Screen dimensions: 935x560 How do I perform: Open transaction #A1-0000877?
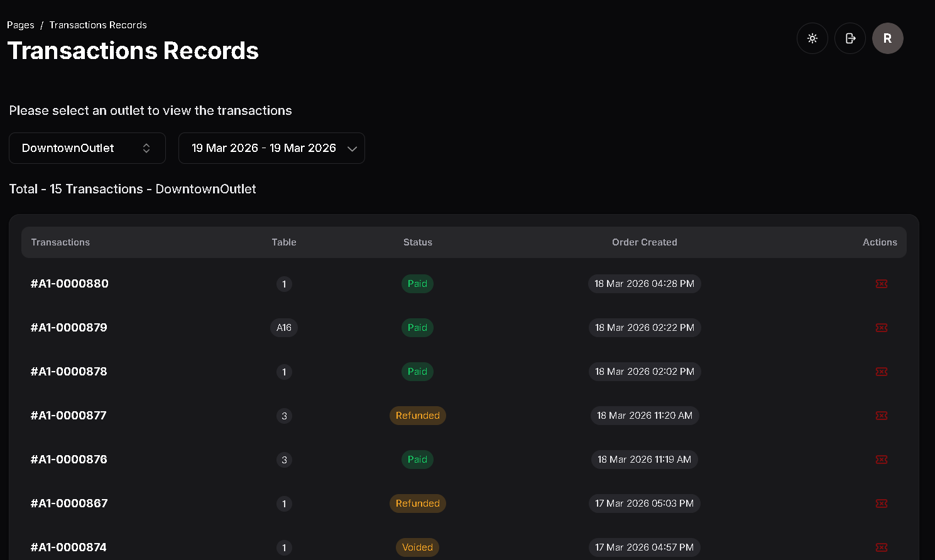(68, 416)
